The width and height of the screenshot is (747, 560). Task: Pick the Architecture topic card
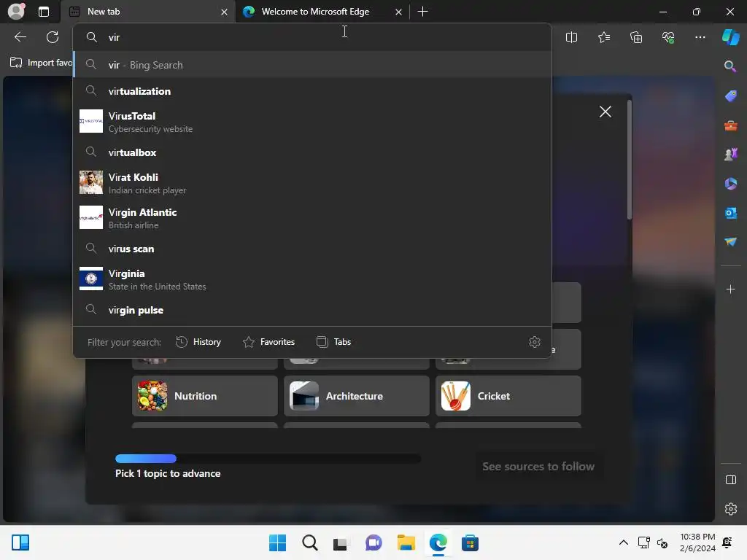pos(356,396)
